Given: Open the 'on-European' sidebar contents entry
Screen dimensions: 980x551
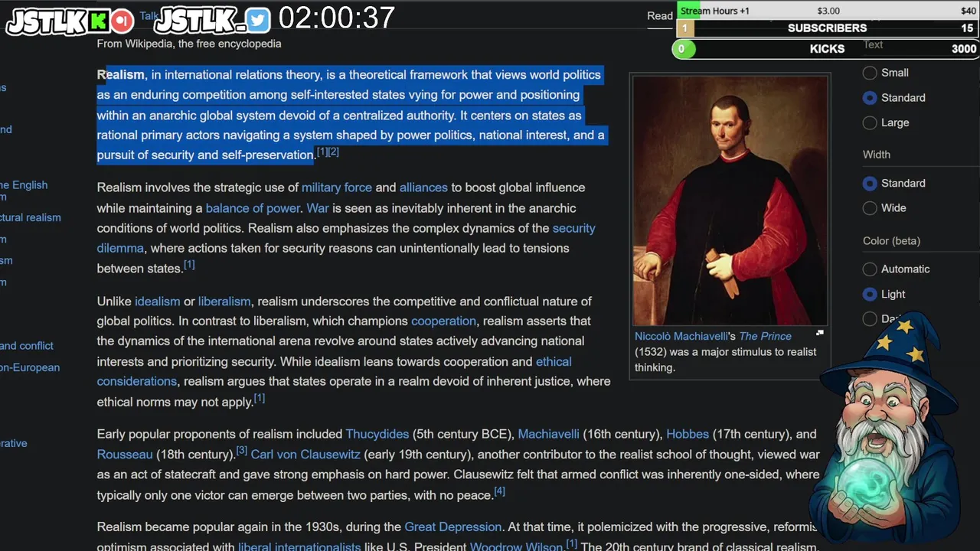Looking at the screenshot, I should 30,367.
